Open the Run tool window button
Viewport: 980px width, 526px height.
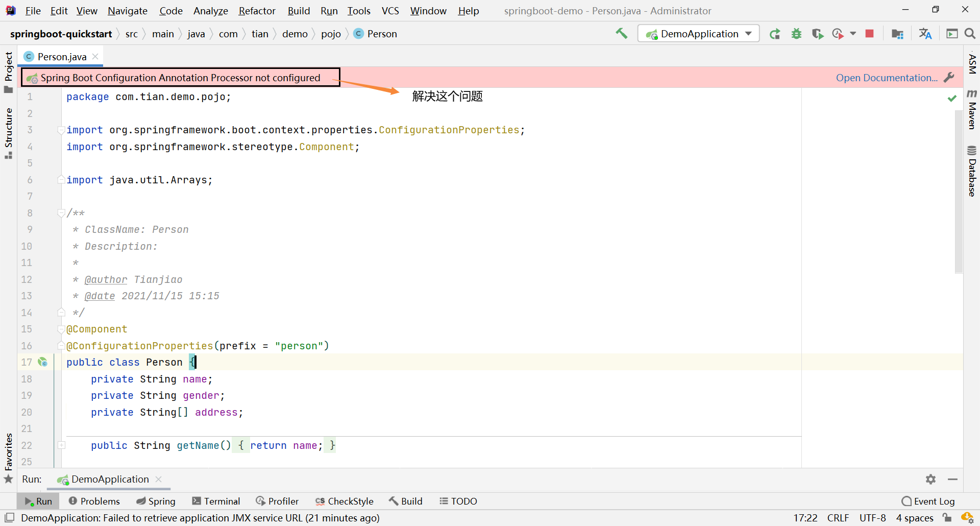pyautogui.click(x=38, y=501)
